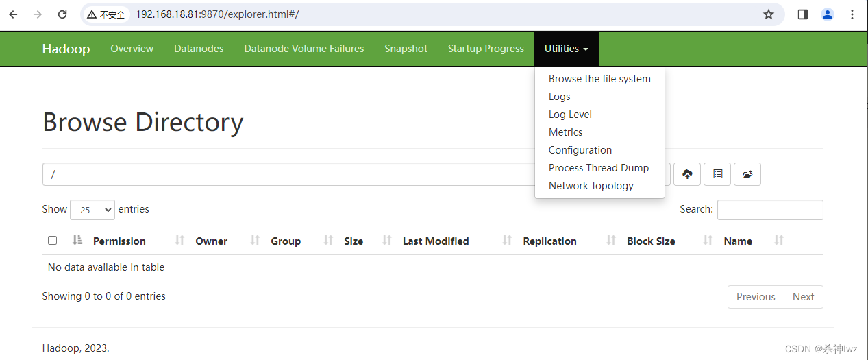Select Logs from the Utilities menu
The height and width of the screenshot is (360, 868).
tap(559, 97)
